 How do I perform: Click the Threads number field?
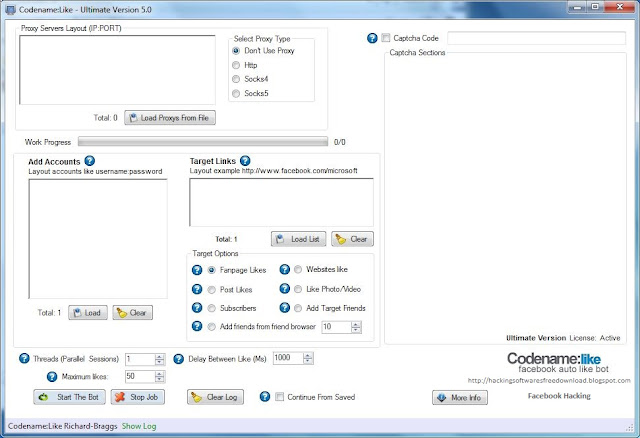pyautogui.click(x=140, y=359)
